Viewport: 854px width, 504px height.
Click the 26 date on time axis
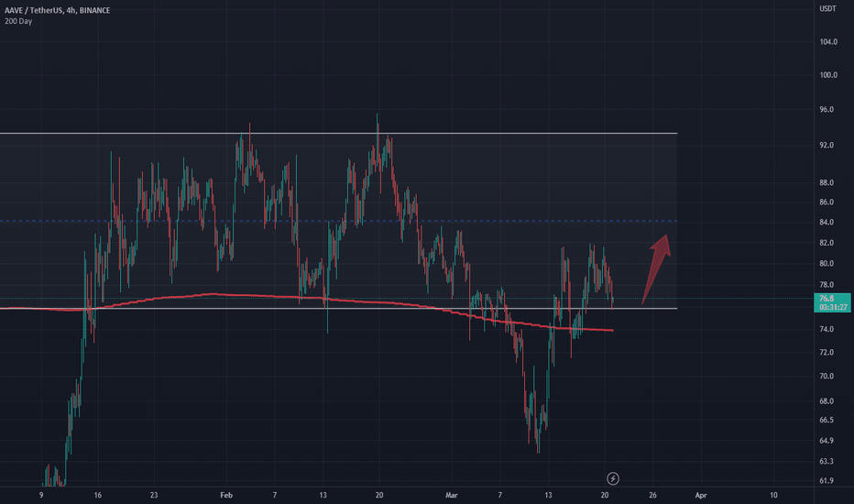pos(652,495)
